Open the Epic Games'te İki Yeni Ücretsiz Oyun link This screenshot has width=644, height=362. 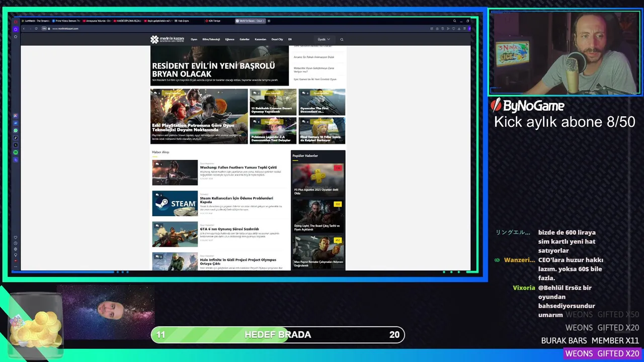point(315,79)
